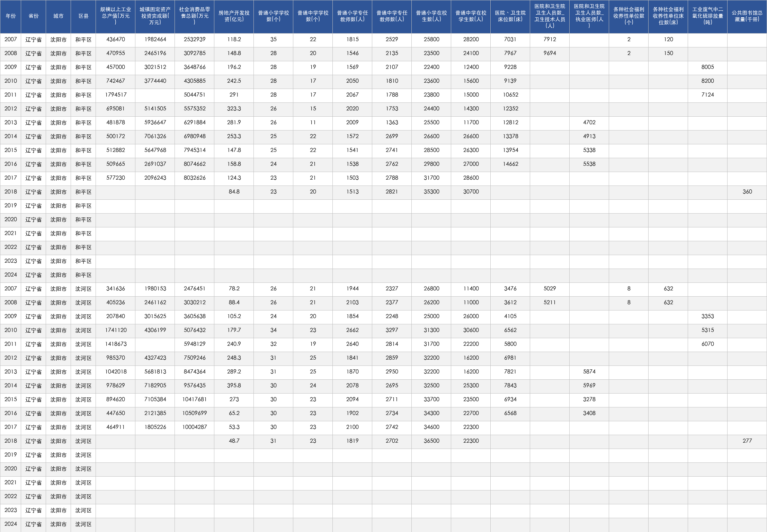Select the 普通小学学校数(个) header

point(273,16)
